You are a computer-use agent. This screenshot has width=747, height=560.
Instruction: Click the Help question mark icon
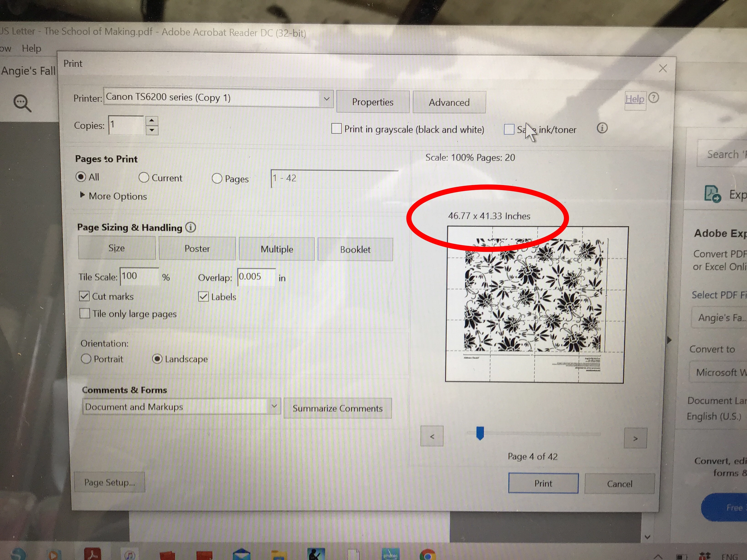[653, 98]
